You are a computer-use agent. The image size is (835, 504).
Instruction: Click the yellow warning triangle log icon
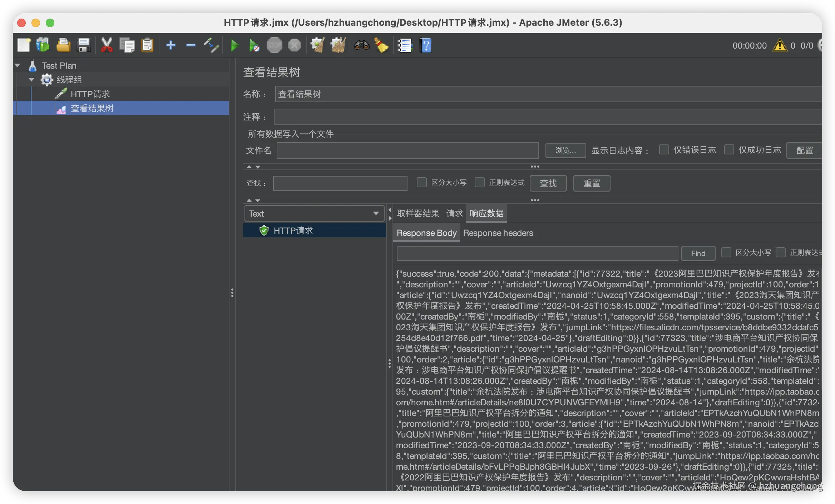tap(780, 46)
